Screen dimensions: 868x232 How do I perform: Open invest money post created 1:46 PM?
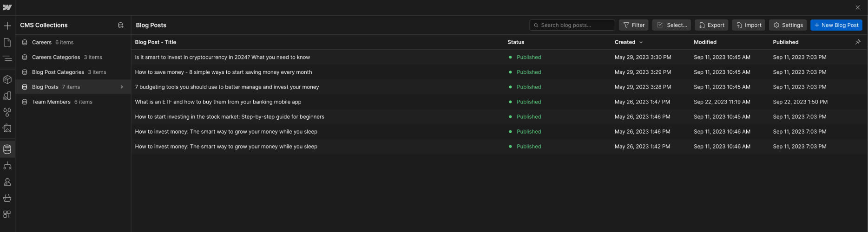[x=226, y=131]
